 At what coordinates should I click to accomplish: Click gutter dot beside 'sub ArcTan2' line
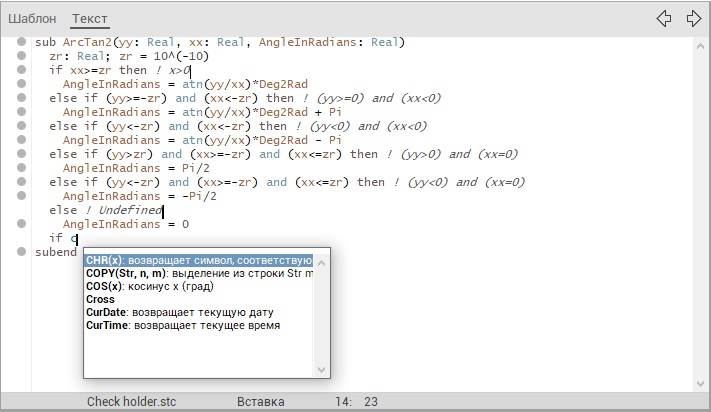point(21,42)
